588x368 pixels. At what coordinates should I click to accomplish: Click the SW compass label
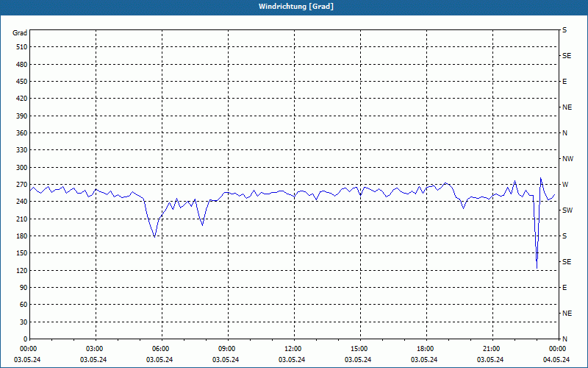click(x=567, y=210)
